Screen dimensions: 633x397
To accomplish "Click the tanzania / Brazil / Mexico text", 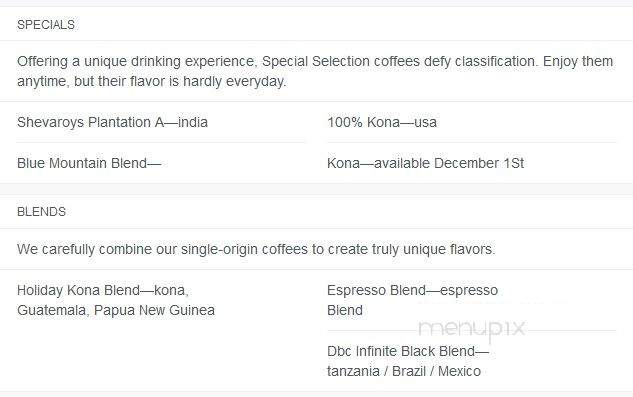I will pos(404,371).
